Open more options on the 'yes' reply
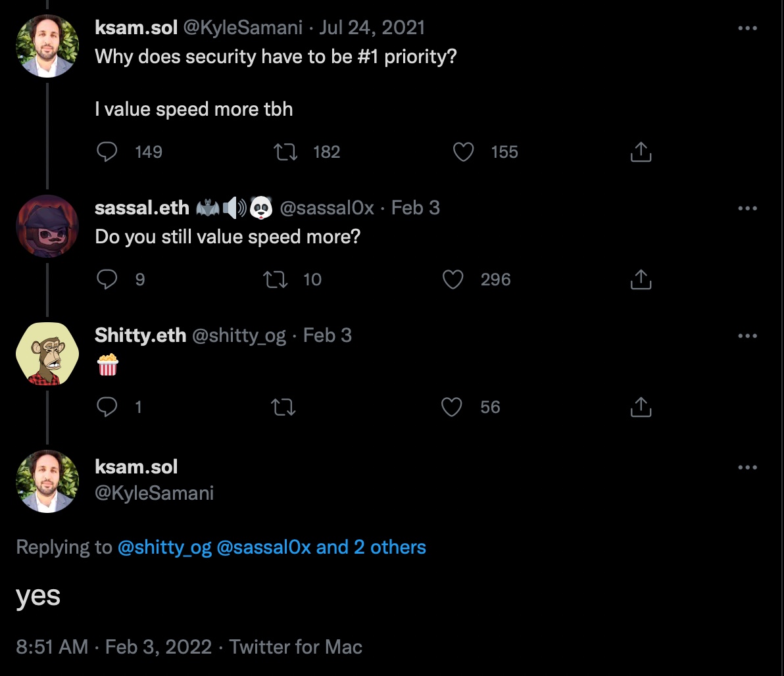Viewport: 784px width, 676px height. click(x=748, y=468)
